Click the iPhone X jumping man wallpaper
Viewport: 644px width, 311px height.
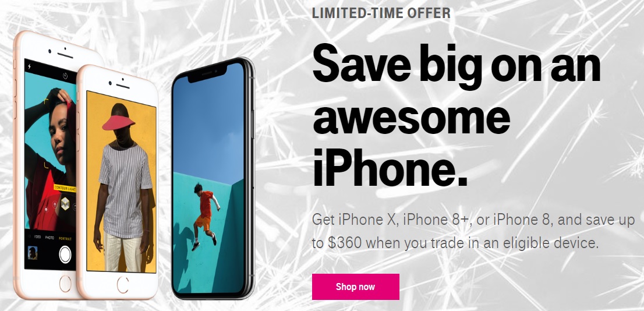[x=208, y=179]
